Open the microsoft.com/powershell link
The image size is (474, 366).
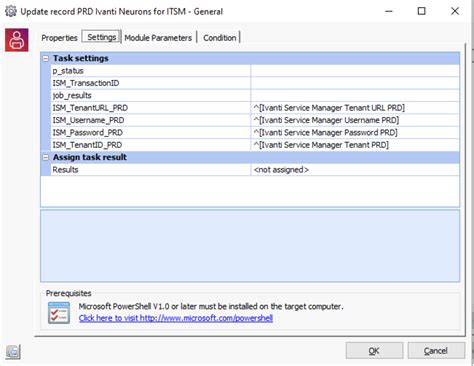(176, 318)
